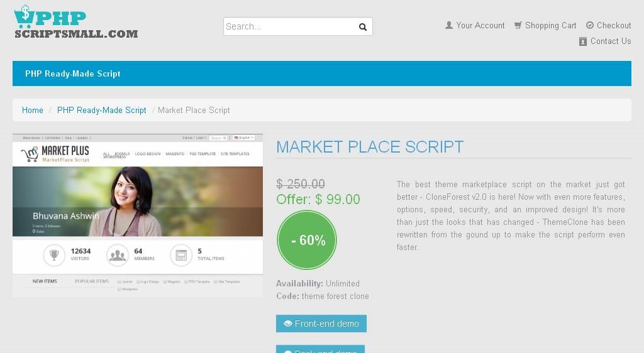Viewport: 644px width, 353px height.
Task: Click the green -60% discount badge
Action: 307,240
